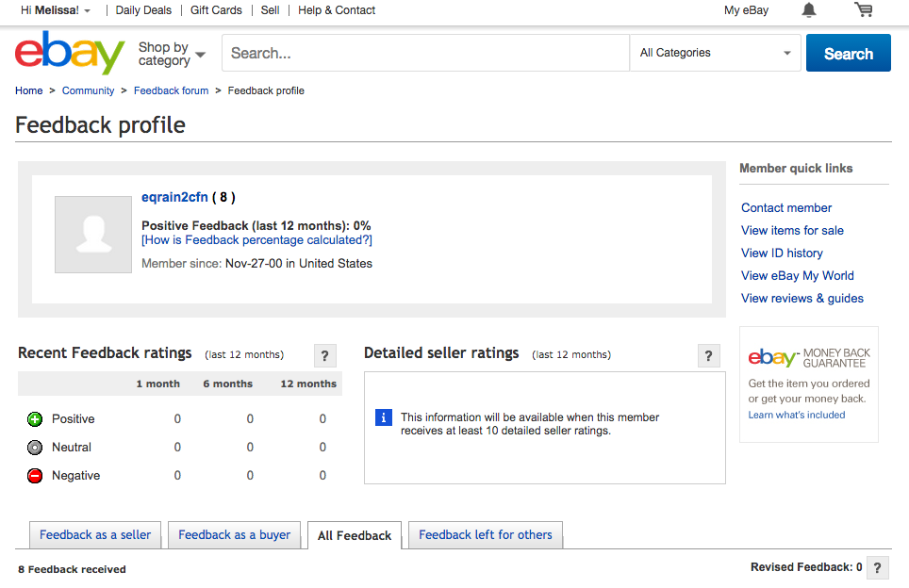Image resolution: width=909 pixels, height=588 pixels.
Task: Click the blue information icon in seller ratings
Action: click(x=384, y=417)
